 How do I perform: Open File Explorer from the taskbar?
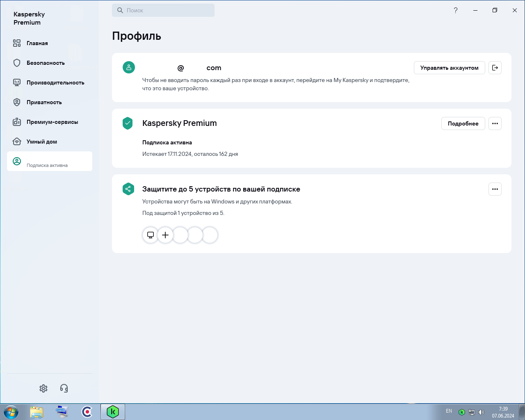pyautogui.click(x=37, y=412)
